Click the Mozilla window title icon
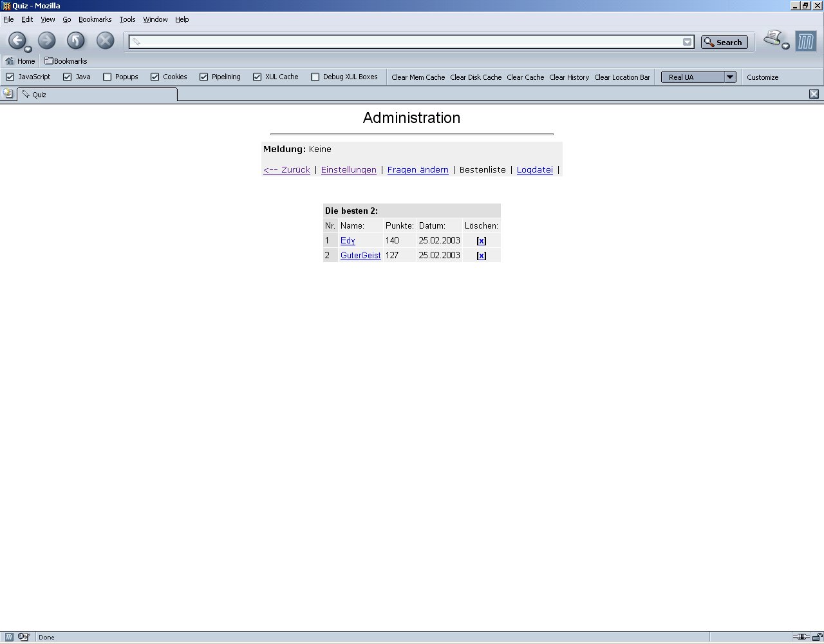The image size is (824, 644). click(6, 6)
